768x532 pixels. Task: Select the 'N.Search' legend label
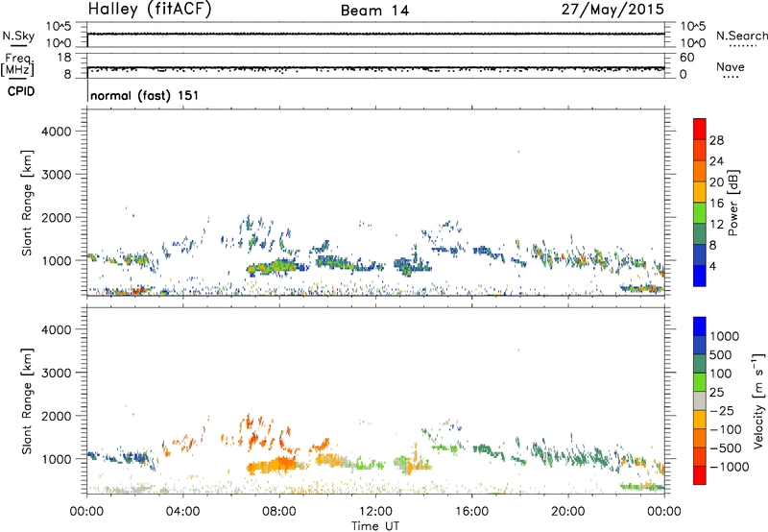741,36
